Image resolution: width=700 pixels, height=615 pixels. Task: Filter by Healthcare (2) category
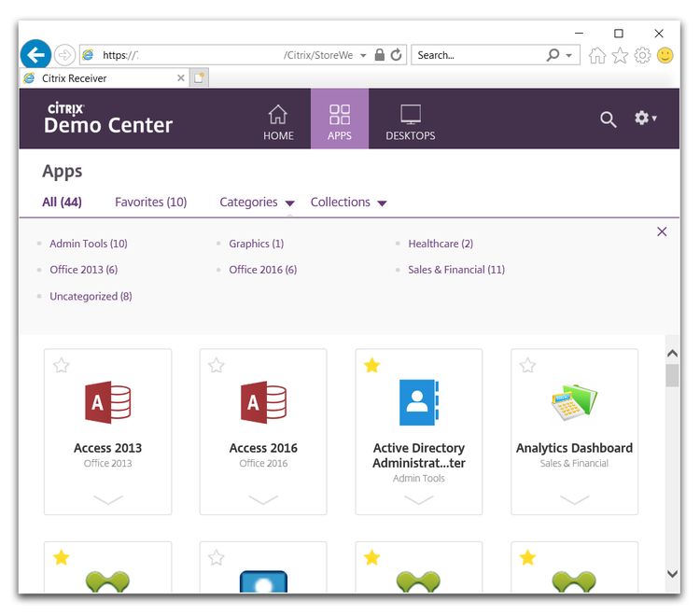441,244
